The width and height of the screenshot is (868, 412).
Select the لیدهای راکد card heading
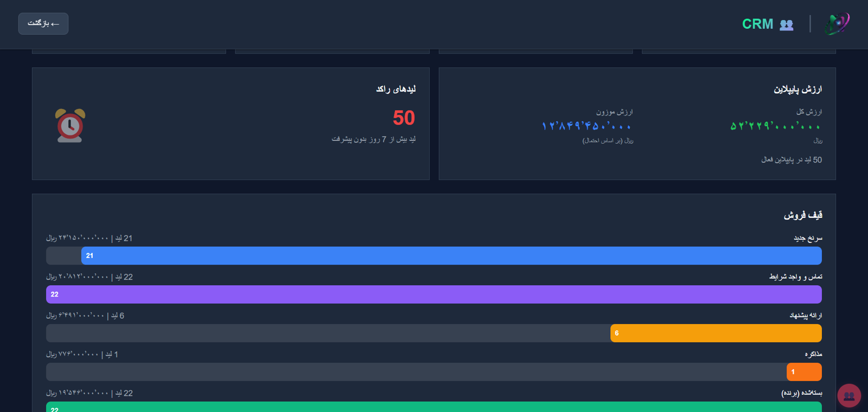(x=396, y=89)
